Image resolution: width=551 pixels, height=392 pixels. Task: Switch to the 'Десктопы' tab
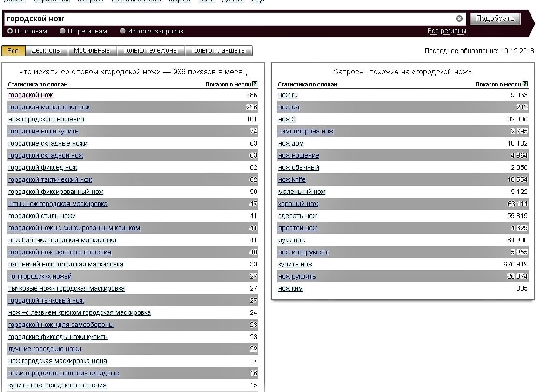[47, 51]
